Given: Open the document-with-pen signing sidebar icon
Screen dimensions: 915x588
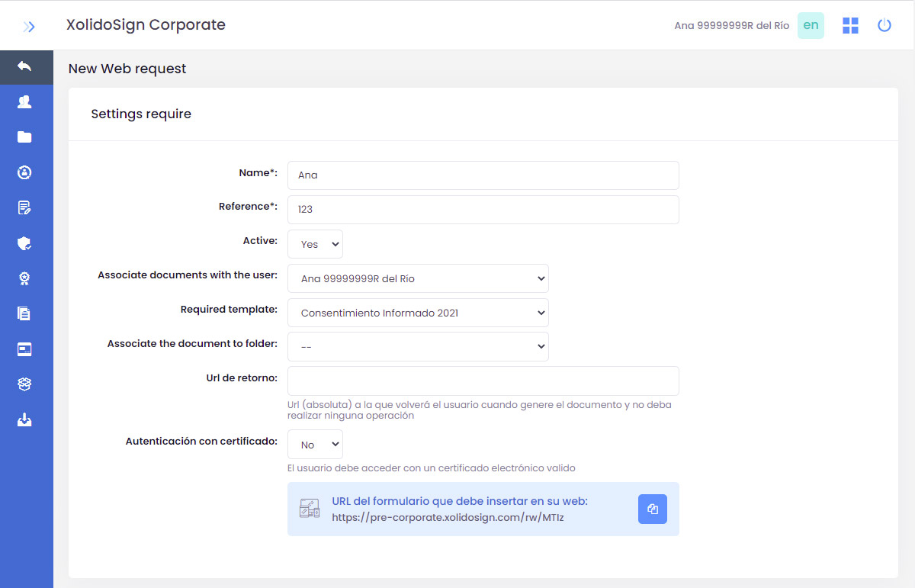Looking at the screenshot, I should 24,207.
